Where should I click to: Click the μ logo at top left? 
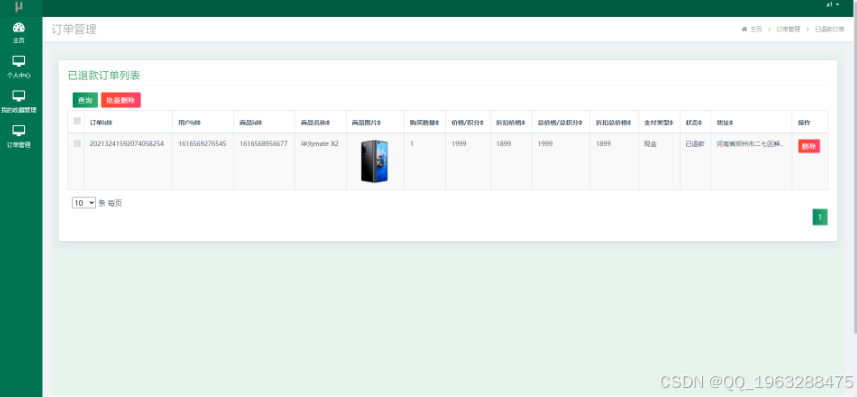[x=19, y=7]
